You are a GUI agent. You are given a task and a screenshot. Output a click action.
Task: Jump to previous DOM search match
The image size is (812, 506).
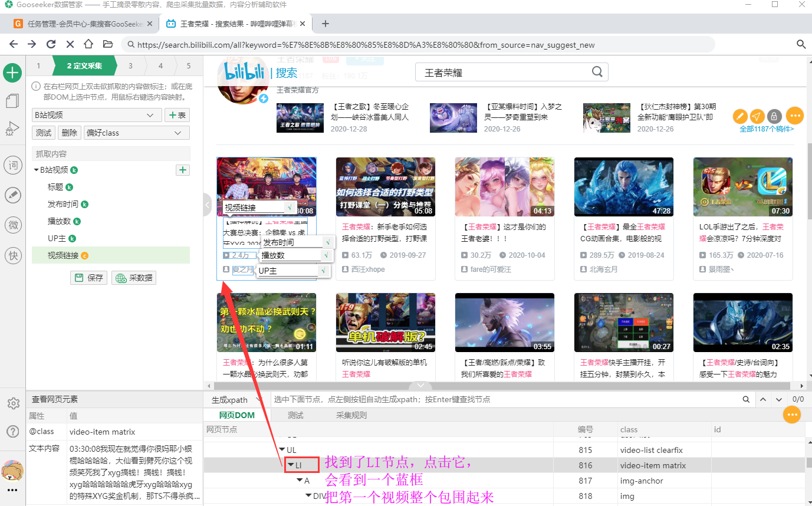pyautogui.click(x=763, y=399)
